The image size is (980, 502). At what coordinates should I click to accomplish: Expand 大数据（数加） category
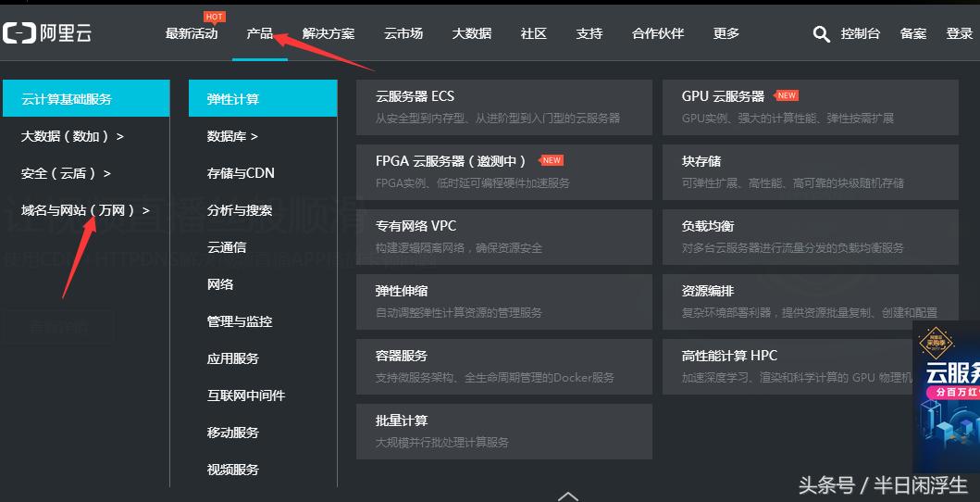tap(72, 135)
